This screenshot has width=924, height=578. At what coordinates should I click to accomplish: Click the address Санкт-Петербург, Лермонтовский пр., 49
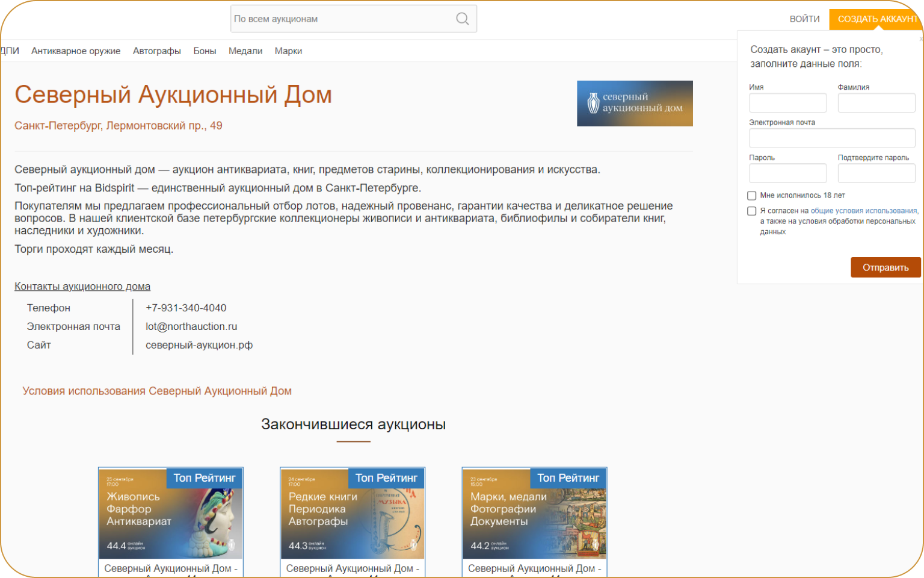click(x=119, y=126)
